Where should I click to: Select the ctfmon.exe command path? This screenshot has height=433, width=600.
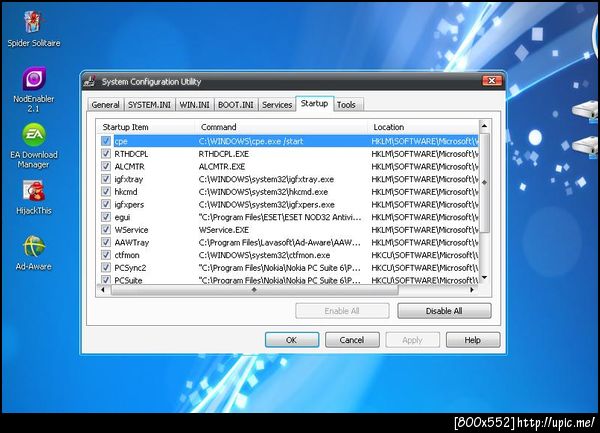click(264, 255)
